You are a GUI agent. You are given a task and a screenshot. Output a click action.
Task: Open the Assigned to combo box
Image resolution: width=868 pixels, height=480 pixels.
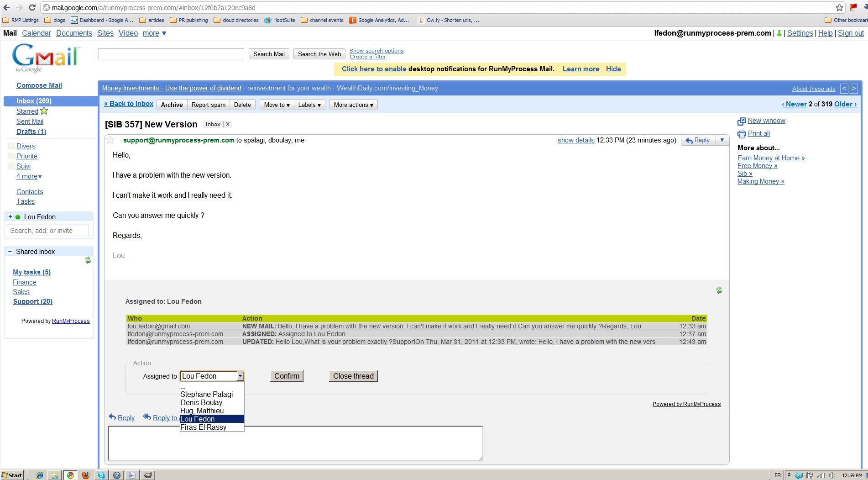(212, 376)
